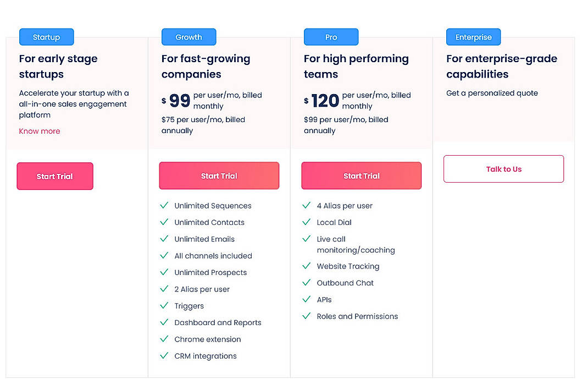The image size is (588, 379).
Task: Click the $120 price for Pro
Action: [x=324, y=100]
